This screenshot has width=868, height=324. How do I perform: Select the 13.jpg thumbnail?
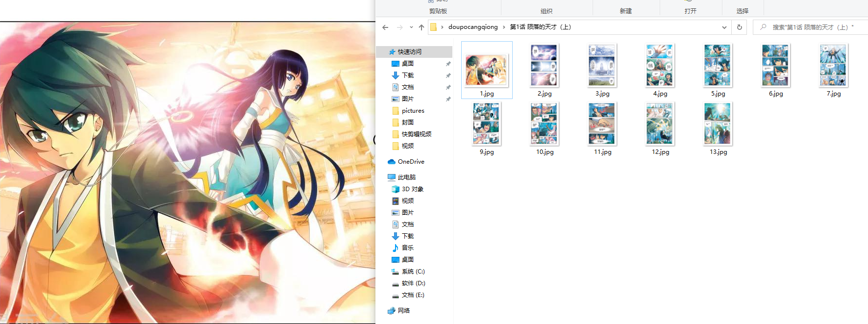coord(718,124)
